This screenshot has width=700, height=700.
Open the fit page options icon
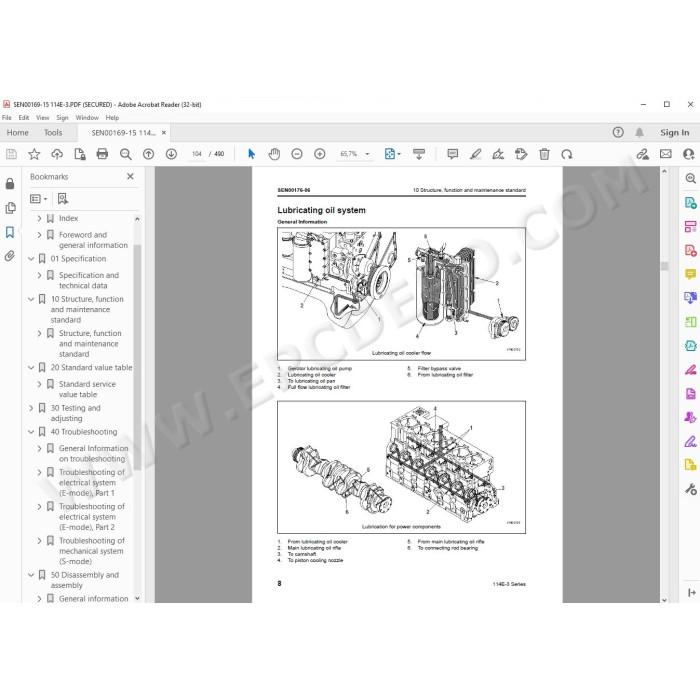click(x=392, y=154)
